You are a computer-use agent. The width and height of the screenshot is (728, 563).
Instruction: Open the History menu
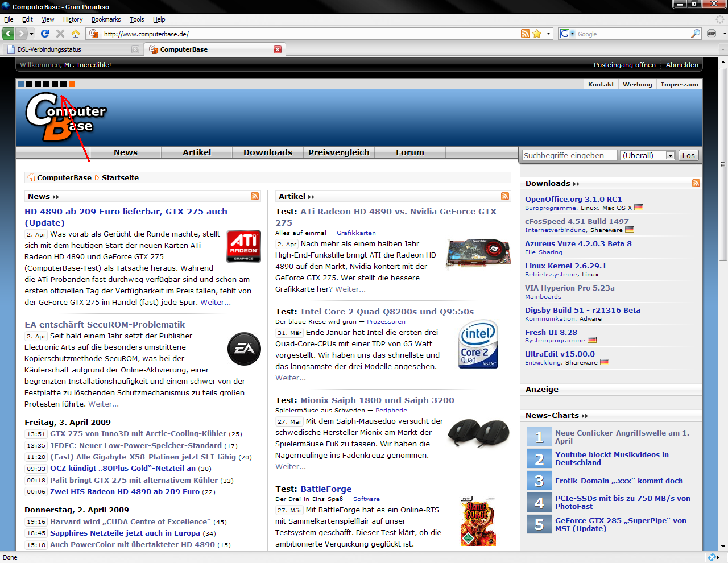point(73,19)
